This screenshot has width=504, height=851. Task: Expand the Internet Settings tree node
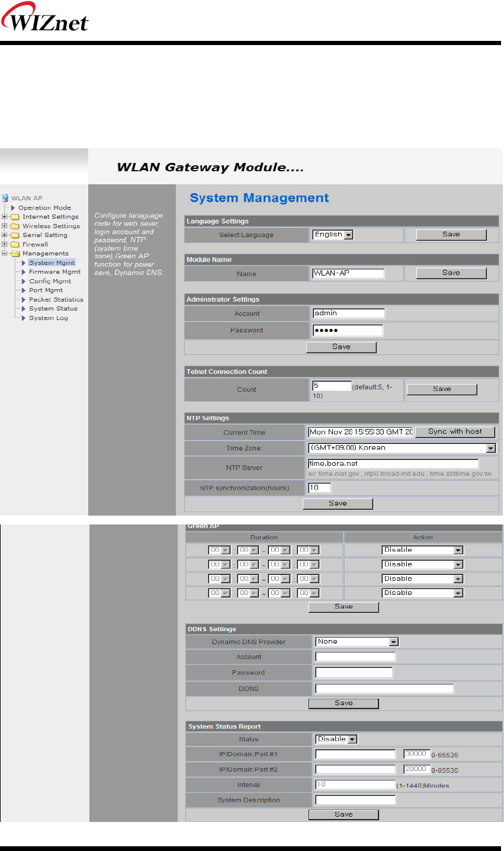click(x=5, y=217)
